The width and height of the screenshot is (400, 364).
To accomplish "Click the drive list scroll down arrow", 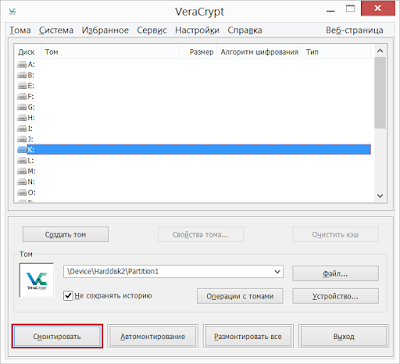I will 380,196.
